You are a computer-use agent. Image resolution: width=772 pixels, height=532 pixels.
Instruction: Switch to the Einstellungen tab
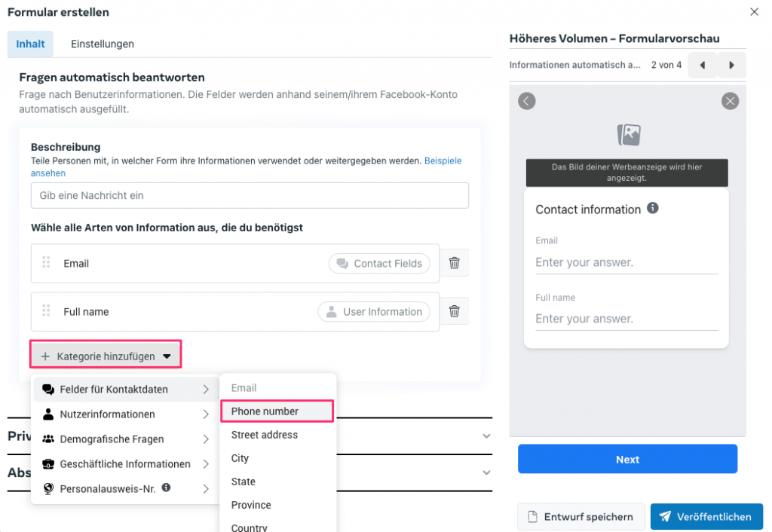[103, 44]
